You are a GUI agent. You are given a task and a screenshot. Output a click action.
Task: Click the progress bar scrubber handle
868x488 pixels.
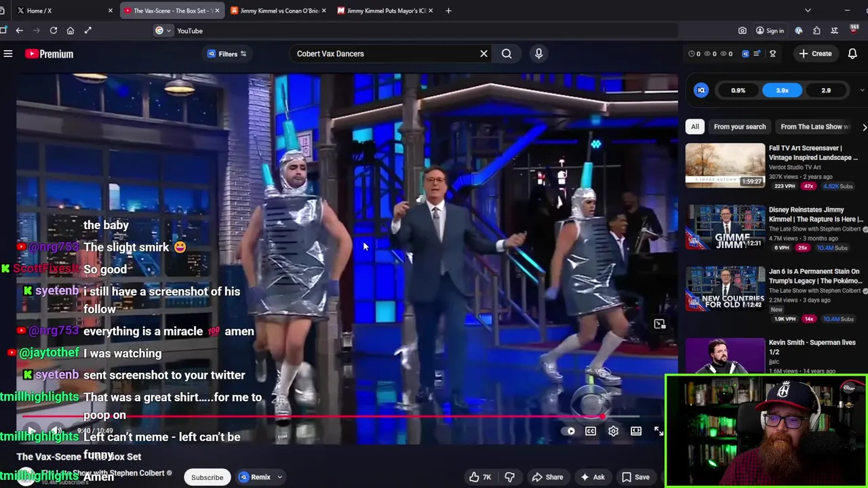(602, 416)
